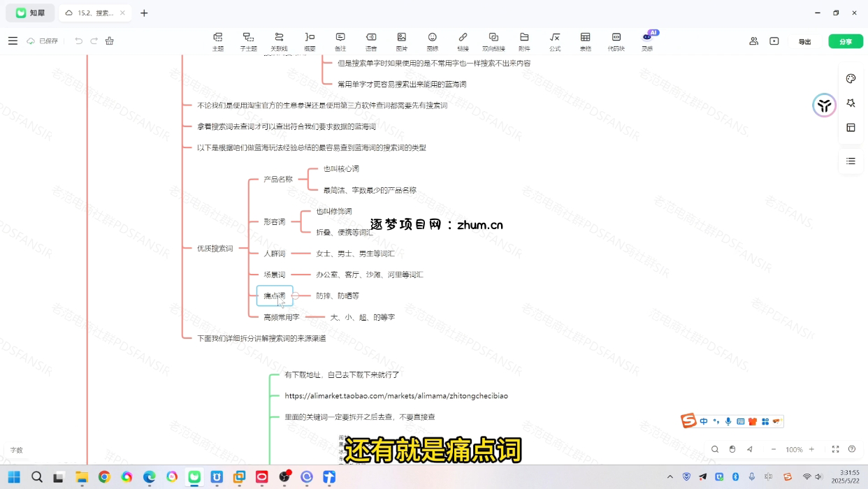
Task: Insert a 代码块 code block
Action: pos(616,42)
